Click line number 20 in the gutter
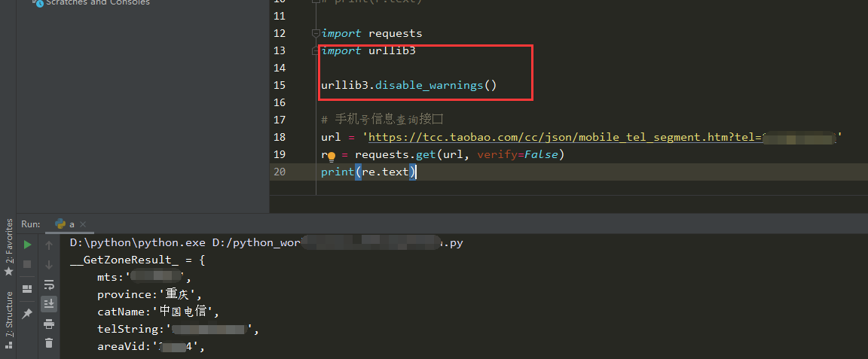The width and height of the screenshot is (868, 359). point(280,172)
